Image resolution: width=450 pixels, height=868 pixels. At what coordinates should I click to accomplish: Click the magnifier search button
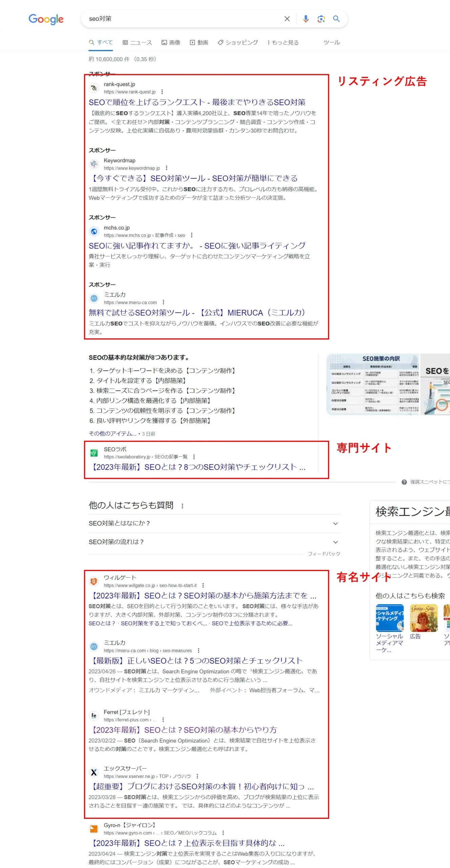click(336, 19)
